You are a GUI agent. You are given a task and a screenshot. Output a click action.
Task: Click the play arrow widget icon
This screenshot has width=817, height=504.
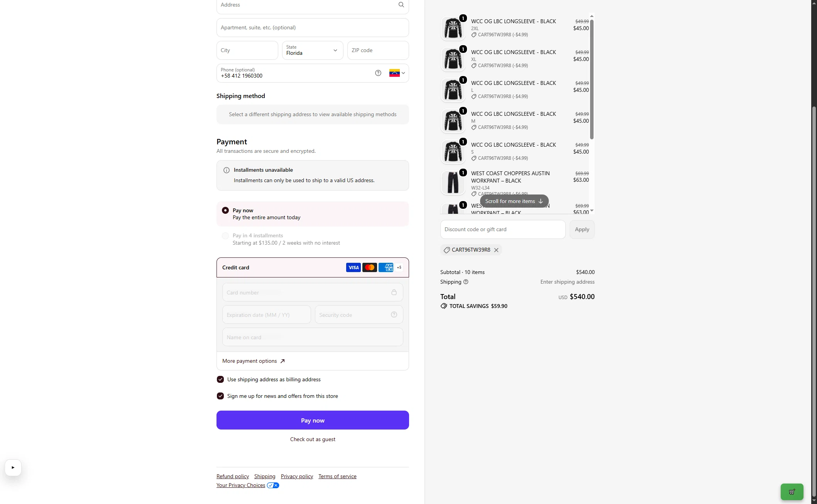pyautogui.click(x=13, y=467)
